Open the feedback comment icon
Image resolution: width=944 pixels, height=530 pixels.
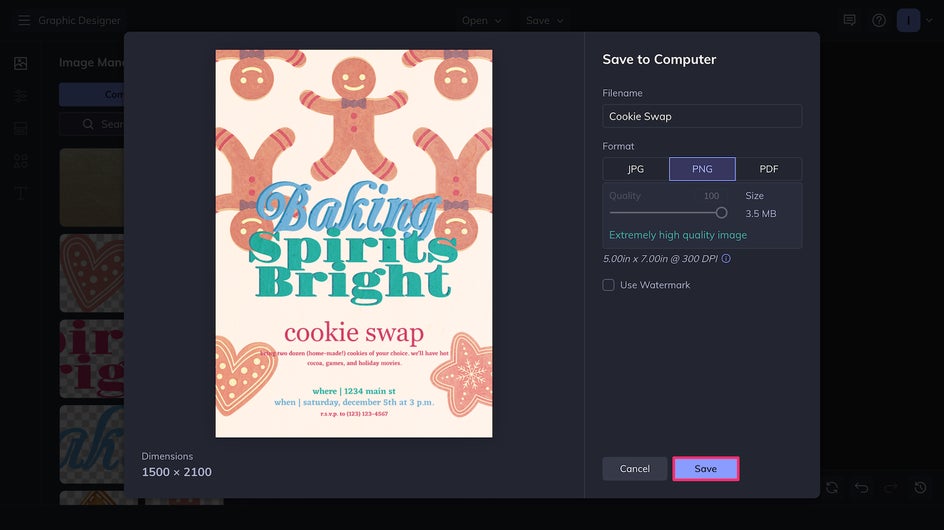tap(849, 20)
